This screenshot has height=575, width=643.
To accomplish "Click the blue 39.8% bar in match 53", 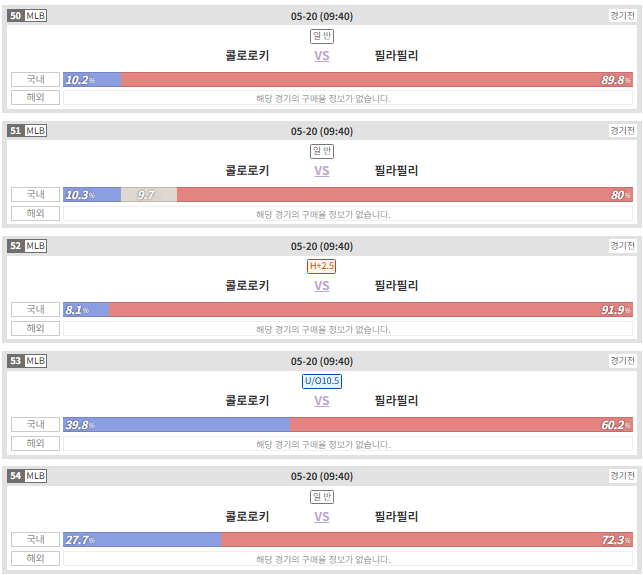I will [176, 424].
